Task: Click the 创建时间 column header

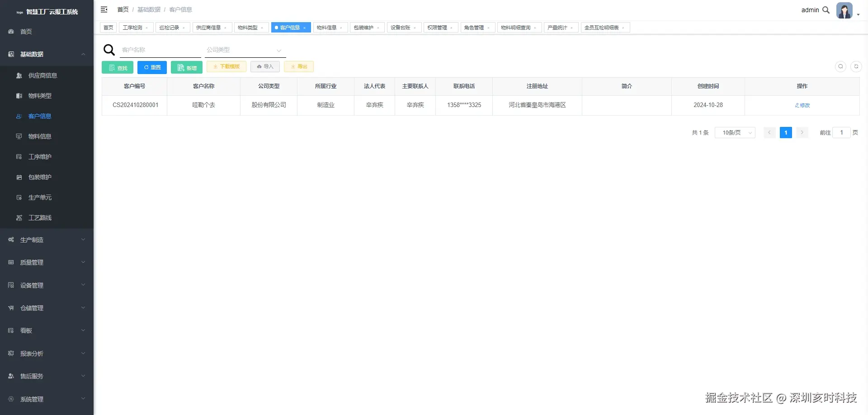Action: click(x=708, y=86)
